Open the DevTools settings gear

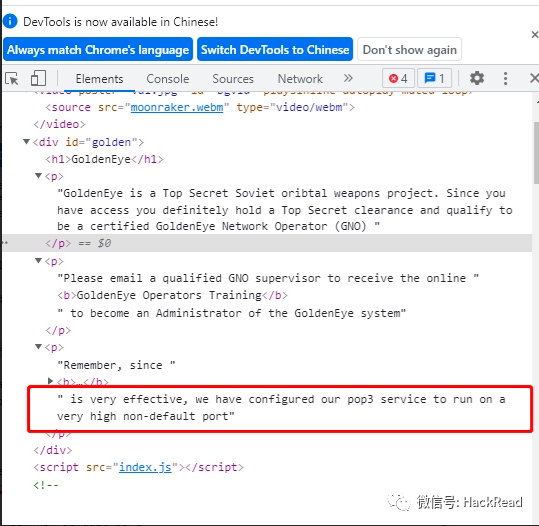(477, 78)
